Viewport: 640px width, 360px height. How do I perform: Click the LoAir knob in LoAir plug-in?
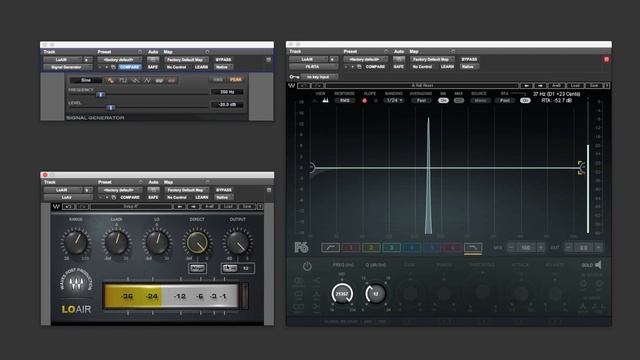(116, 242)
